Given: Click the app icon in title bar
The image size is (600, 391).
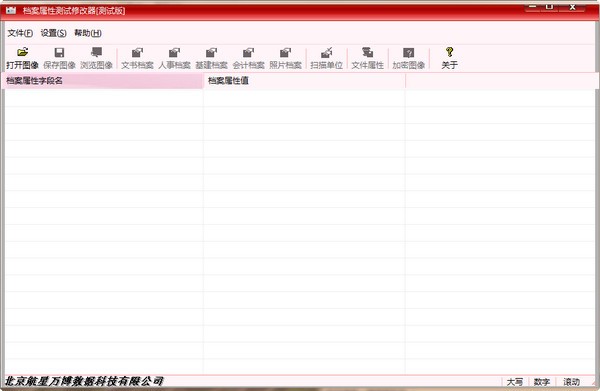Looking at the screenshot, I should click(x=11, y=10).
